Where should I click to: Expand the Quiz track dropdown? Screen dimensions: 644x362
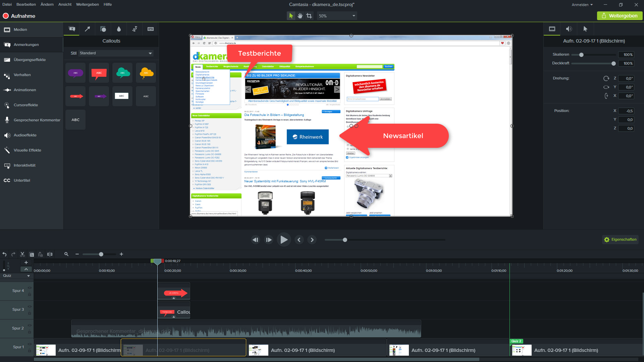click(29, 276)
